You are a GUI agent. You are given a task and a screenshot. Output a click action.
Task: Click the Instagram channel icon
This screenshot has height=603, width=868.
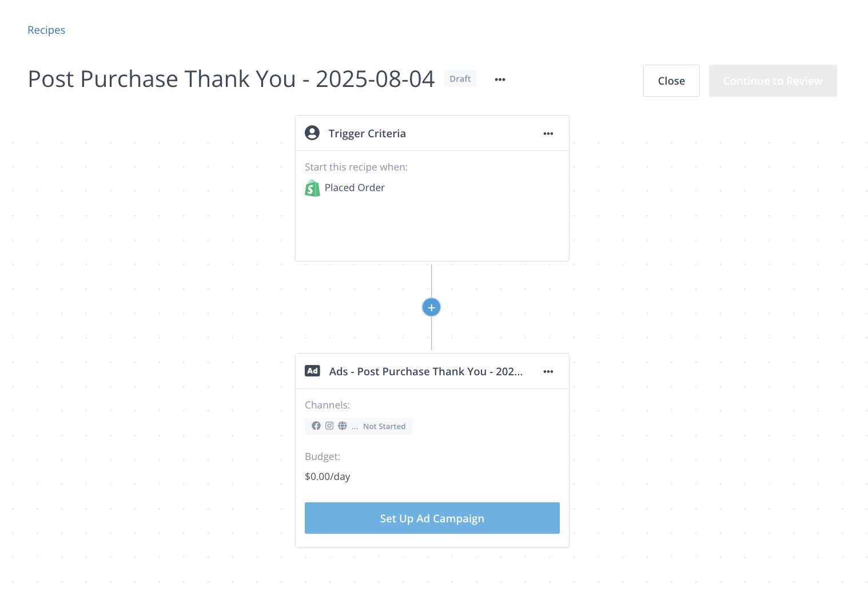coord(329,426)
